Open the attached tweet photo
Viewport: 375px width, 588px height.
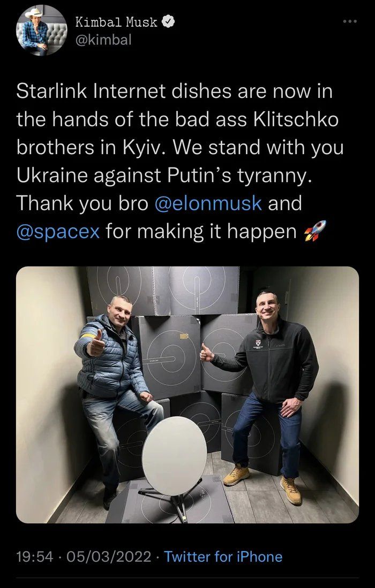[187, 394]
